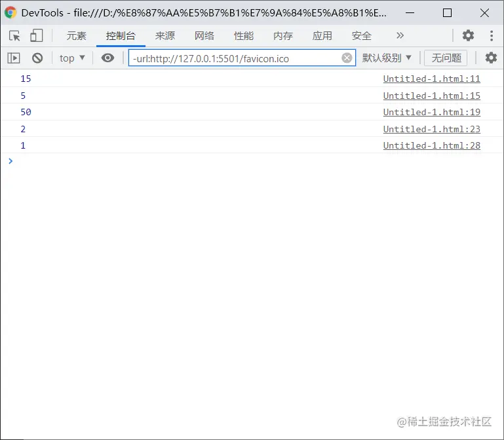Open source link Untitled-1.html:23

click(432, 129)
